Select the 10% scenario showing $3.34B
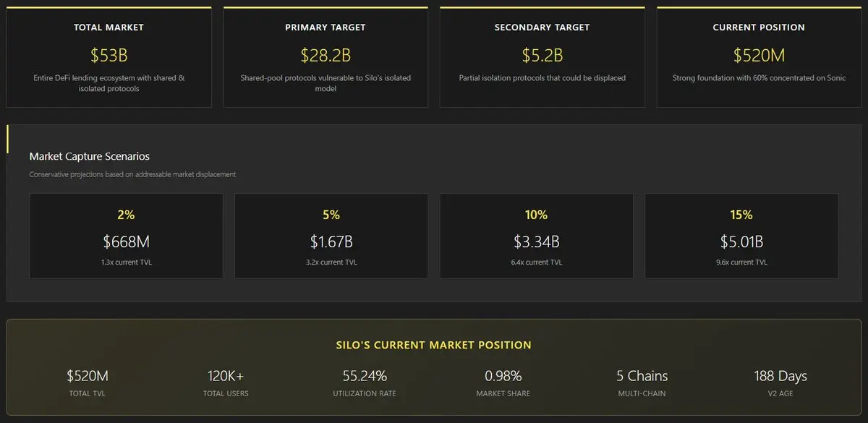This screenshot has height=423, width=868. [537, 236]
